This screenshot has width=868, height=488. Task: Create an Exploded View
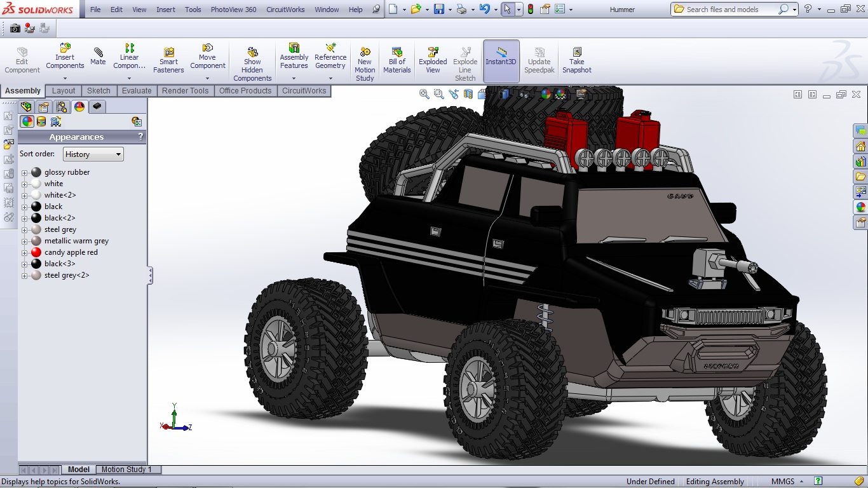coord(433,61)
